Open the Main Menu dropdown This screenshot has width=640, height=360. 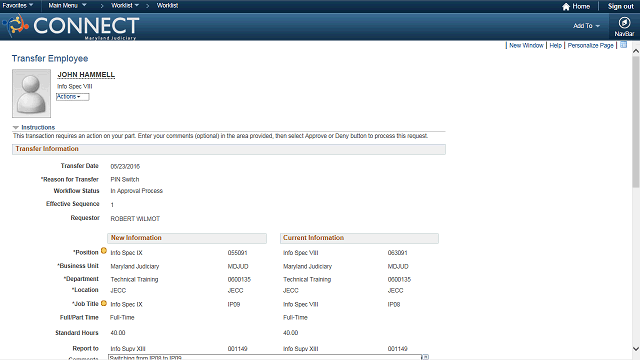click(67, 6)
